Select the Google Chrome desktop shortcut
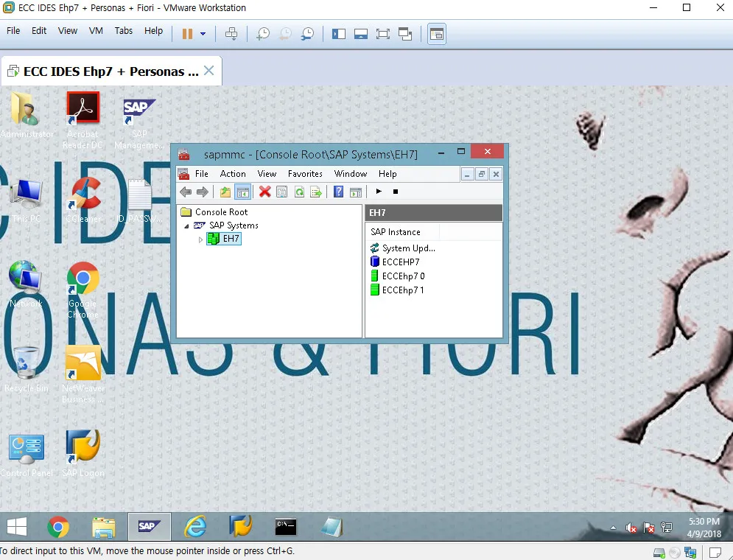 coord(83,290)
